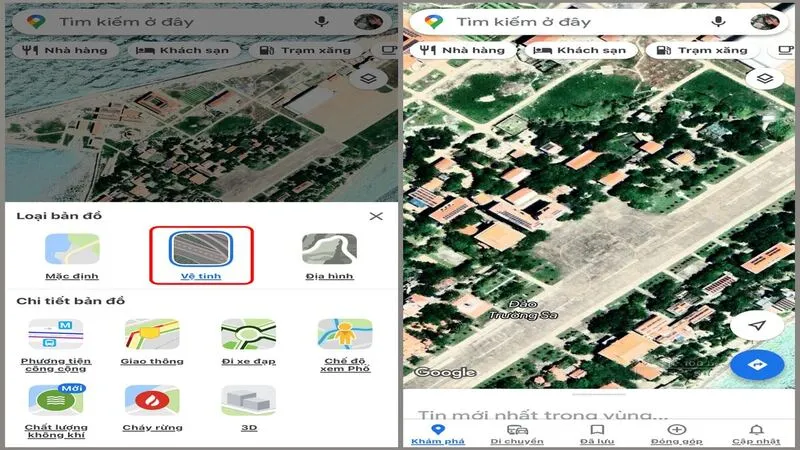Switch to the Đóng góp tab
The image size is (800, 450).
677,434
